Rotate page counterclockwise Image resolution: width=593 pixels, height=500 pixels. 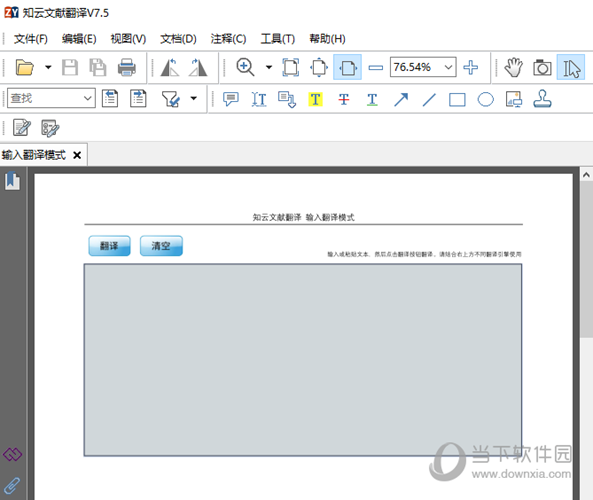[170, 67]
